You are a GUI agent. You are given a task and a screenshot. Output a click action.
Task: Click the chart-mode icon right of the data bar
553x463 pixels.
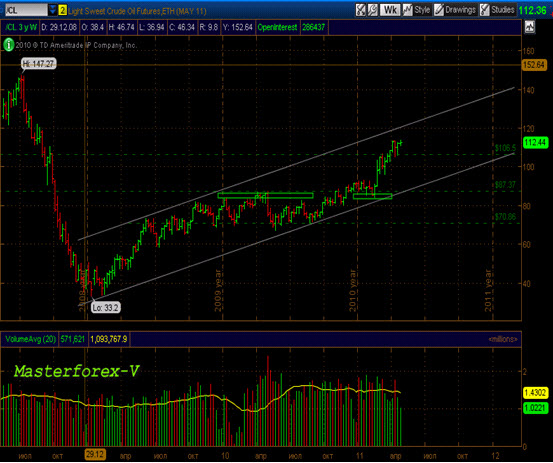[530, 27]
